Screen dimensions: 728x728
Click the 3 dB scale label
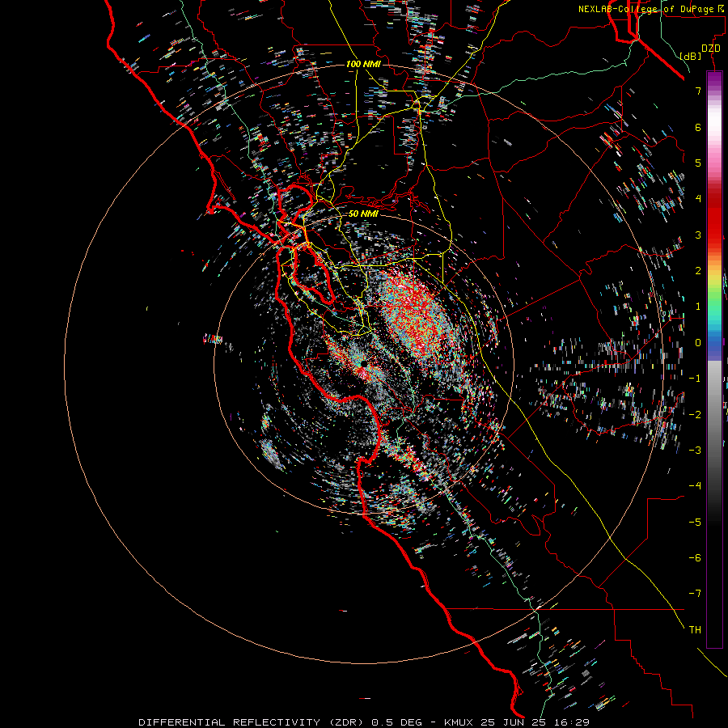(698, 235)
